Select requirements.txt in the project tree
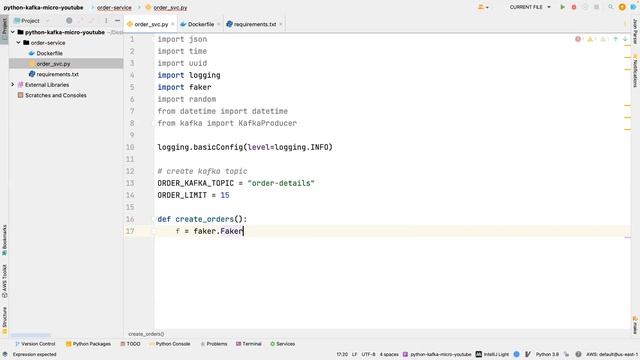The height and width of the screenshot is (360, 640). (x=58, y=74)
